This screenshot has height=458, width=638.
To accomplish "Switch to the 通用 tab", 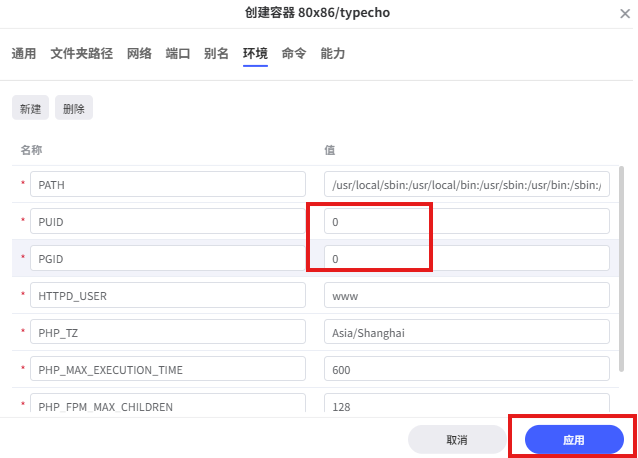I will pos(24,54).
